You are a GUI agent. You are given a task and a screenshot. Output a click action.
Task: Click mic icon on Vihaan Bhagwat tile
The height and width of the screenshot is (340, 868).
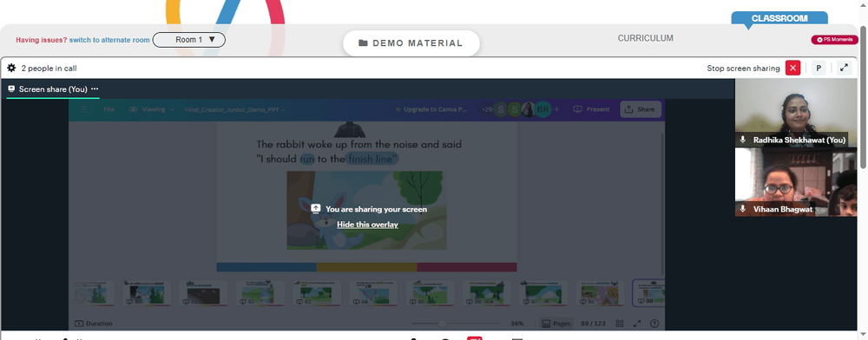click(x=743, y=209)
